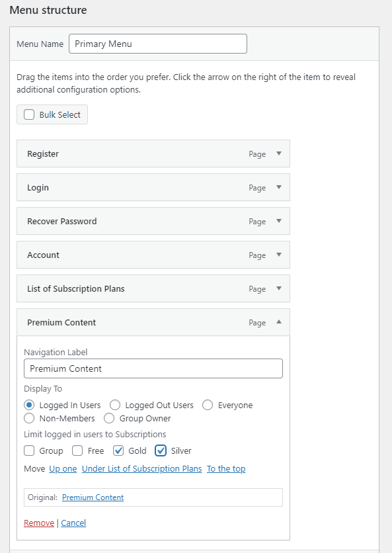Viewport: 392px width, 553px height.
Task: Expand the Account menu item arrow
Action: coord(279,255)
